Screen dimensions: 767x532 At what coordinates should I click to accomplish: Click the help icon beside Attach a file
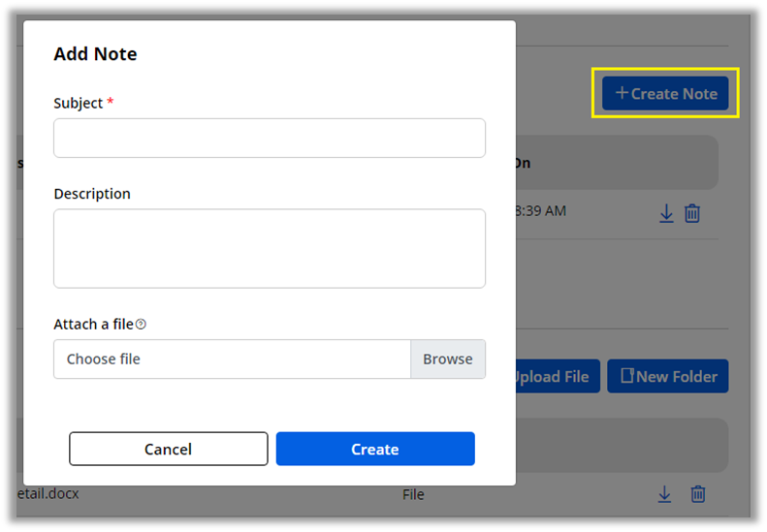pyautogui.click(x=141, y=325)
